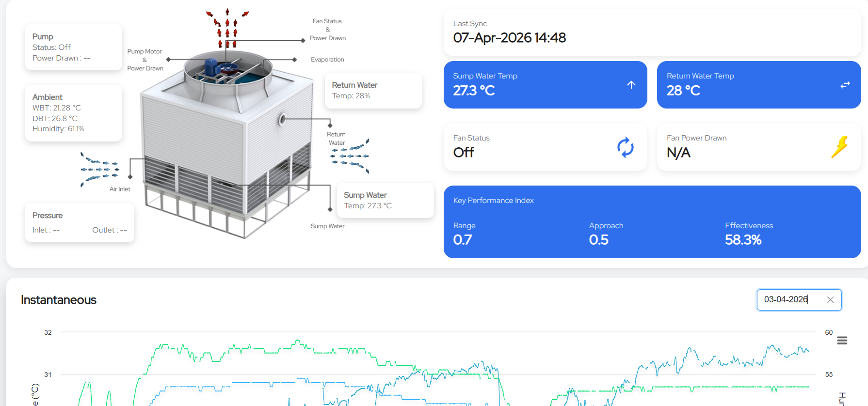This screenshot has height=406, width=868.
Task: Click the Instantaneous chart heading
Action: tap(59, 300)
